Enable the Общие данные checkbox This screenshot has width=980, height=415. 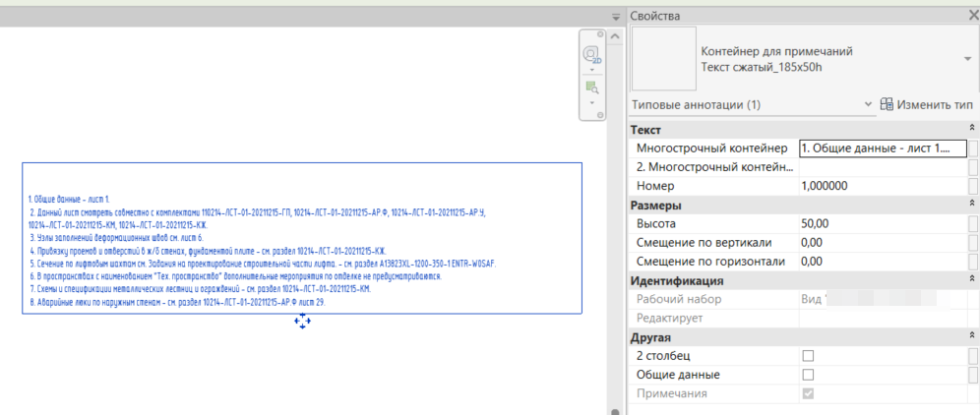click(809, 375)
